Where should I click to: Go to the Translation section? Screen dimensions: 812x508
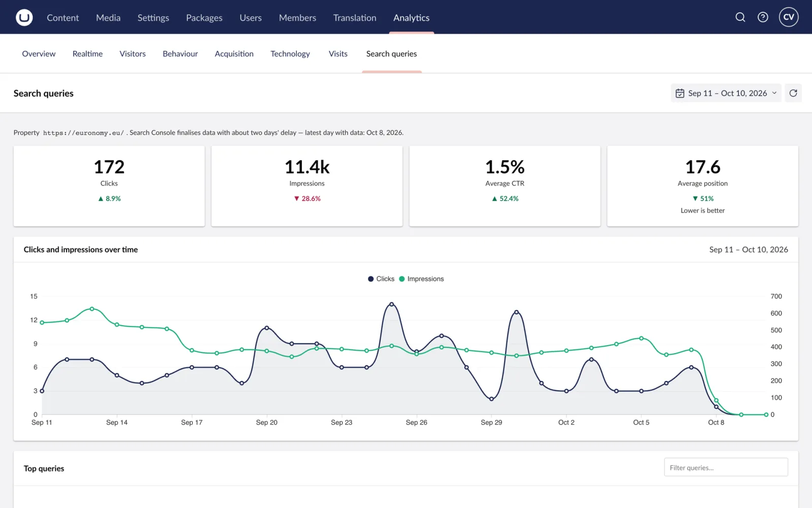coord(355,18)
